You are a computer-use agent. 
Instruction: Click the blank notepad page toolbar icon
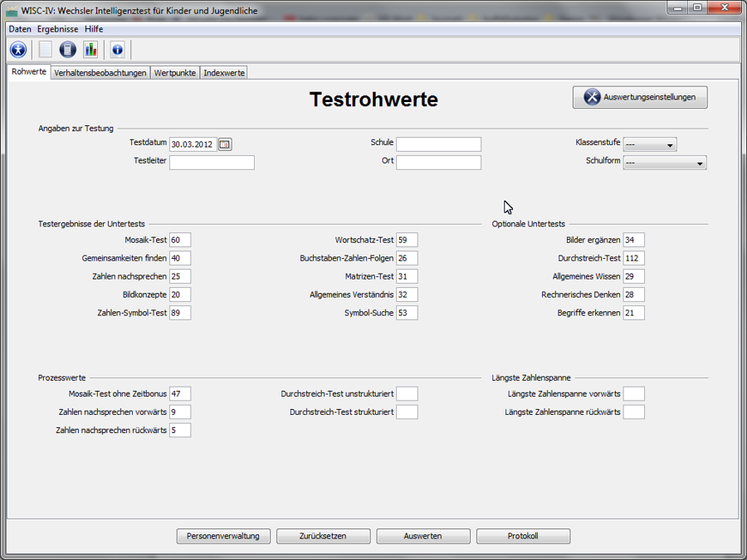(45, 50)
